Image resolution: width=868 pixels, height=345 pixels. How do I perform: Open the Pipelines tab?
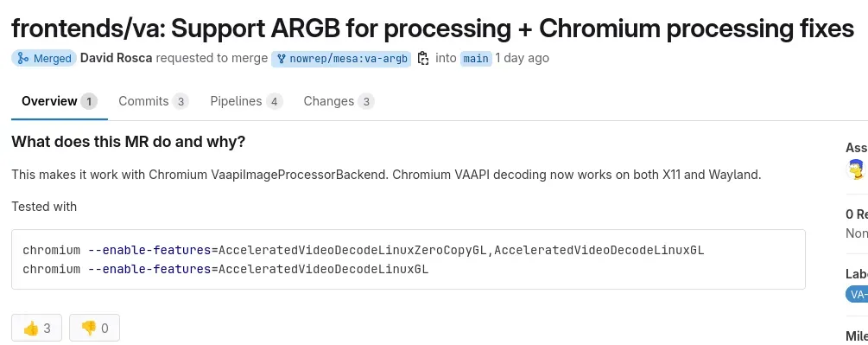tap(246, 101)
